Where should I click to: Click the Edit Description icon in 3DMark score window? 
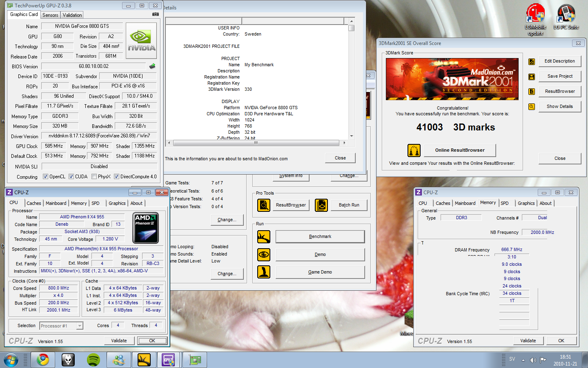[x=532, y=62]
